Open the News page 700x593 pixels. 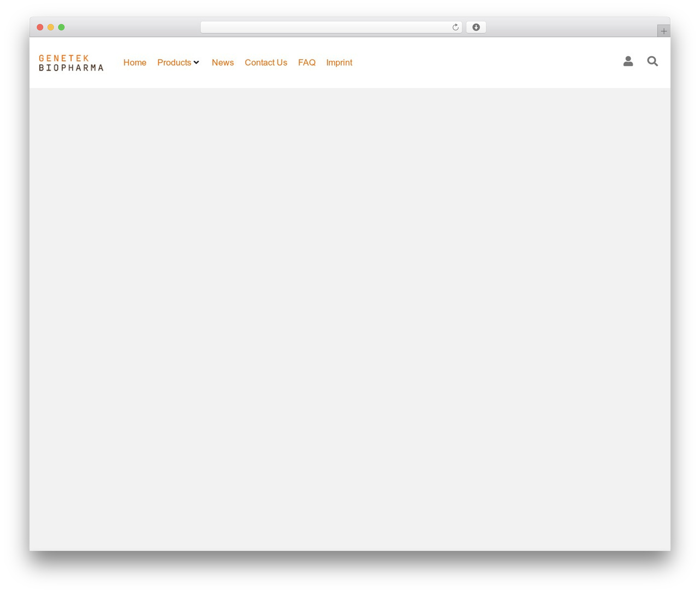point(223,62)
